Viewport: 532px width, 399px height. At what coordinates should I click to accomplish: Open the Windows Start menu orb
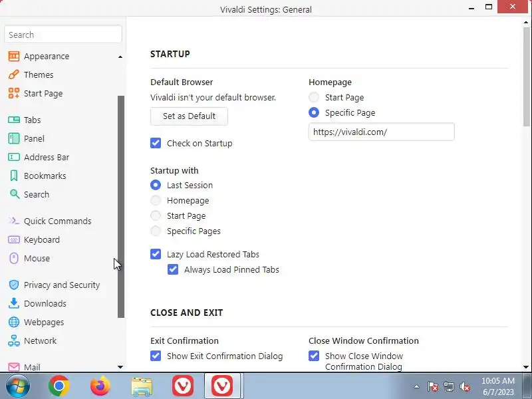pos(18,386)
